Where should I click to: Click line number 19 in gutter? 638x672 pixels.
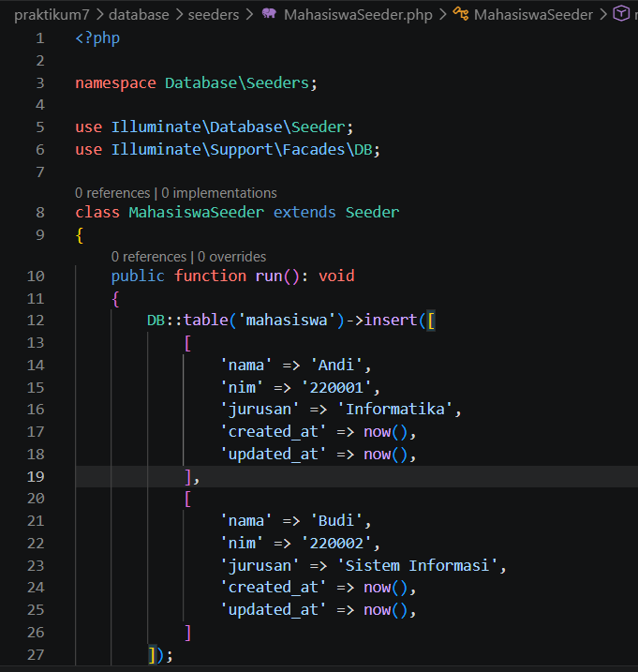pos(36,476)
